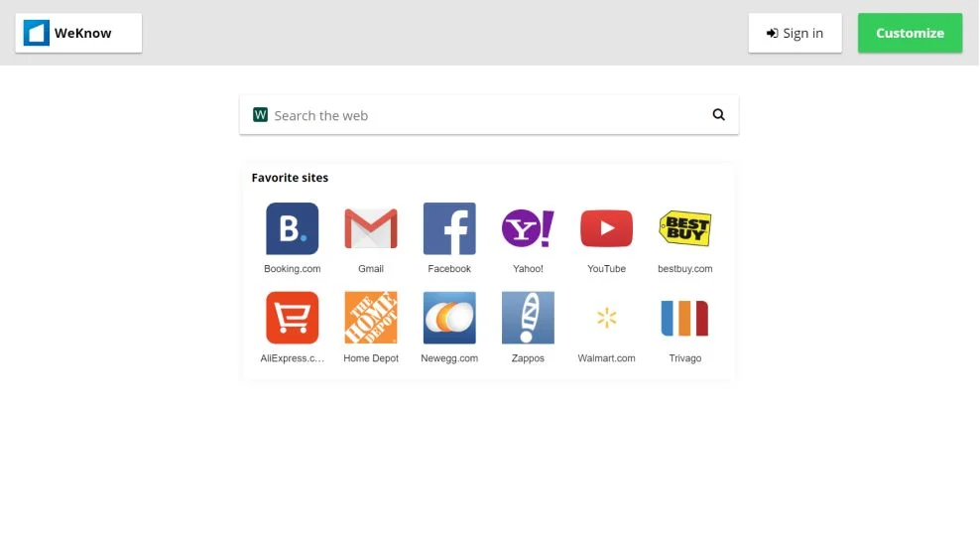Open the Home Depot orange icon
This screenshot has width=980, height=550.
tap(371, 318)
